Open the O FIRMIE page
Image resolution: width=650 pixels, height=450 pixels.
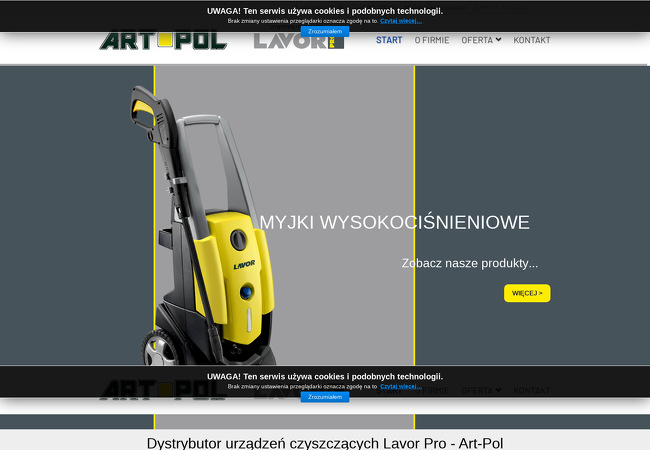pyautogui.click(x=432, y=40)
